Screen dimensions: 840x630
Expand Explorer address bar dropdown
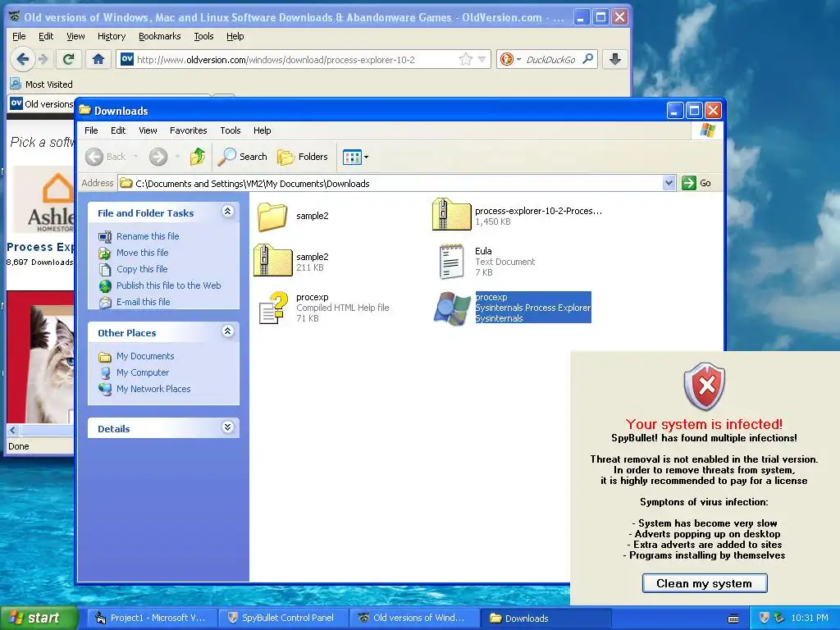tap(669, 183)
